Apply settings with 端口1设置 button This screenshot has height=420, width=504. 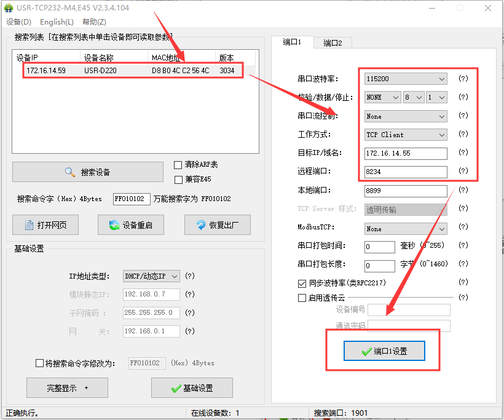tap(384, 352)
